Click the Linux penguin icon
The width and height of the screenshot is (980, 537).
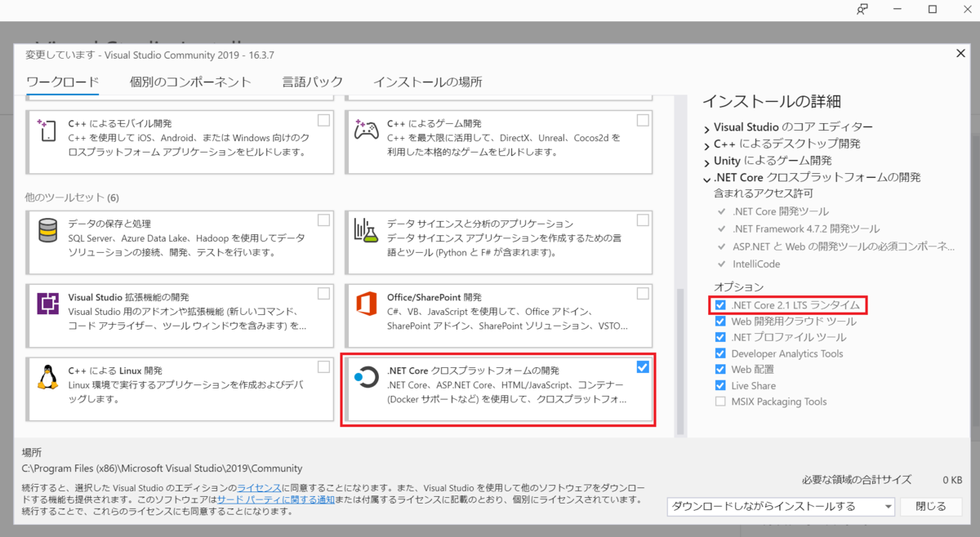click(x=47, y=376)
